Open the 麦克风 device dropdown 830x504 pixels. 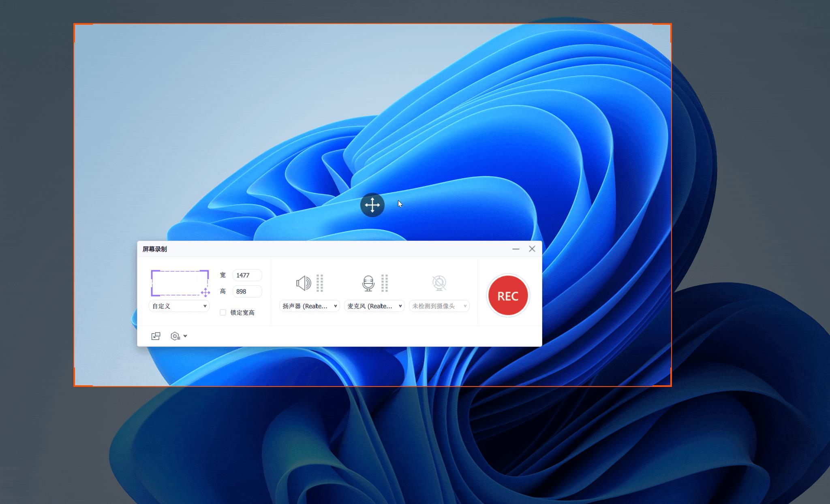click(374, 306)
